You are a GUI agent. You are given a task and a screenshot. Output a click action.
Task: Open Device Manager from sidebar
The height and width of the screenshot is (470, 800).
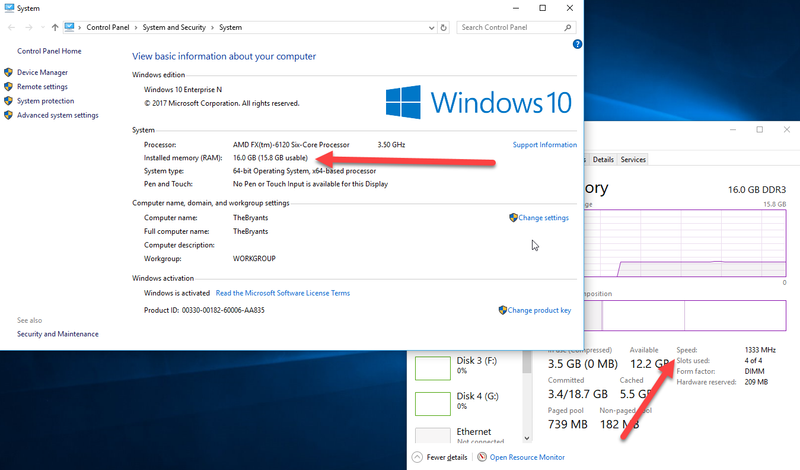point(42,72)
